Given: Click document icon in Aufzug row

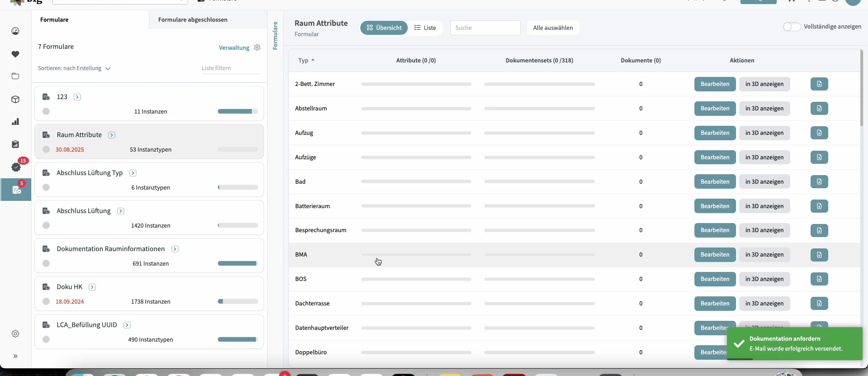Looking at the screenshot, I should coord(819,133).
